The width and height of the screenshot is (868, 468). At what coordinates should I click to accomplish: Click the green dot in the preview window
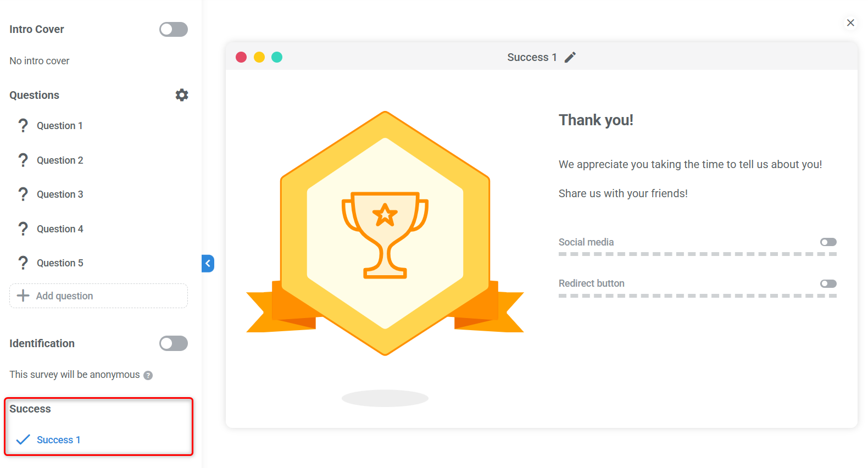pyautogui.click(x=277, y=57)
